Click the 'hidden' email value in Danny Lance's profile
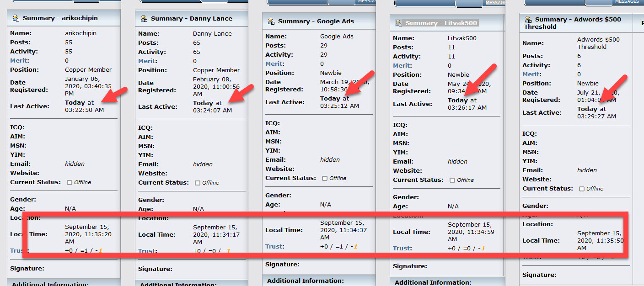Screen dimensions: 644x286 pos(203,164)
